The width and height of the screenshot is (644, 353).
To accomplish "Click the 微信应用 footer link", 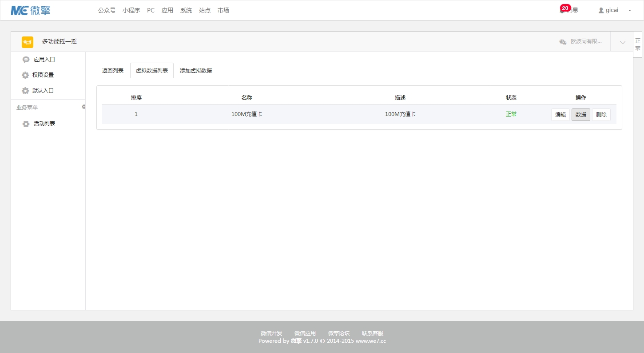I will pos(305,333).
